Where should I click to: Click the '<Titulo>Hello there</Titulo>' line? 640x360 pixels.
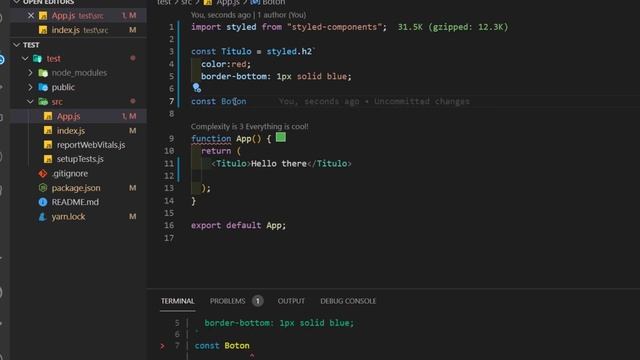(x=281, y=164)
